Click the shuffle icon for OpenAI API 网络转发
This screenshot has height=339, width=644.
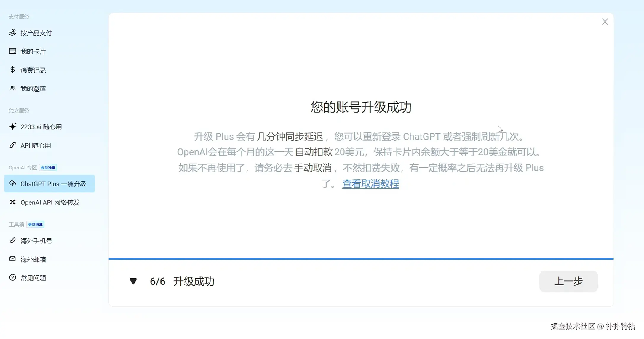coord(12,202)
